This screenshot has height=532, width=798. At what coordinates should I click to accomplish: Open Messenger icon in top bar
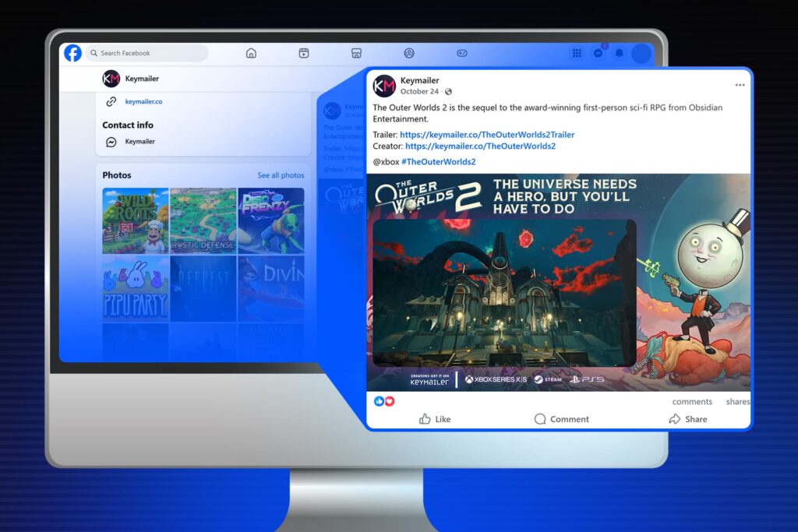[598, 53]
